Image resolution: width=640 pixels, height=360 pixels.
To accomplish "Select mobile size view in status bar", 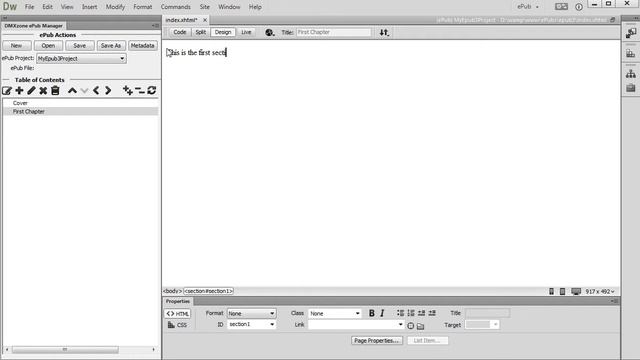I will [551, 291].
